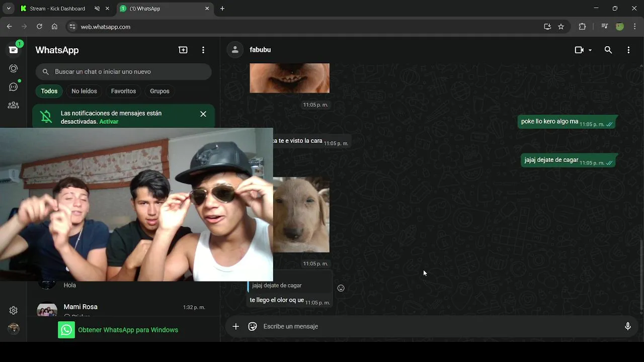React to te llego el olor message
Image resolution: width=644 pixels, height=362 pixels.
coord(341,288)
